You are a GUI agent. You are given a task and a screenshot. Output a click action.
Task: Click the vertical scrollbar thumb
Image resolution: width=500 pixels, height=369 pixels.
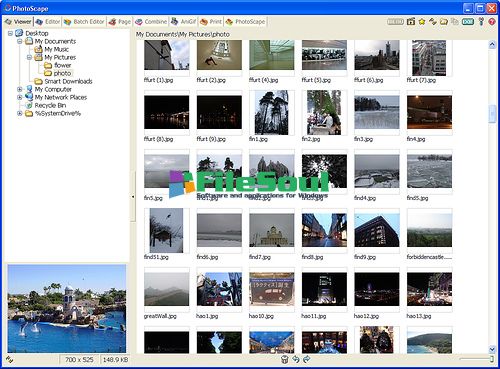[492, 114]
